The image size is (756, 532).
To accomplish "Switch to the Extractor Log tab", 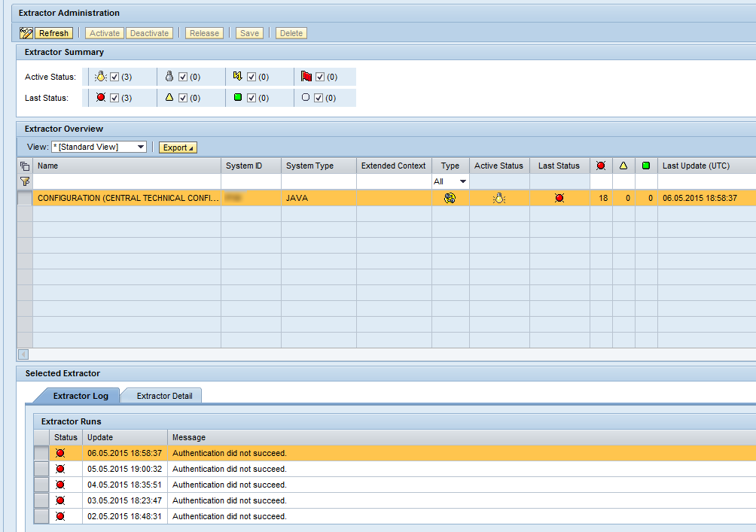I will pyautogui.click(x=81, y=396).
